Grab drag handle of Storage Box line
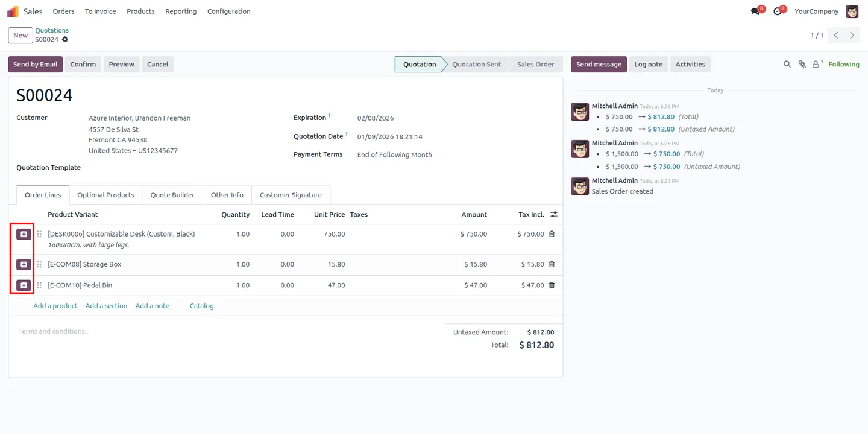 39,264
